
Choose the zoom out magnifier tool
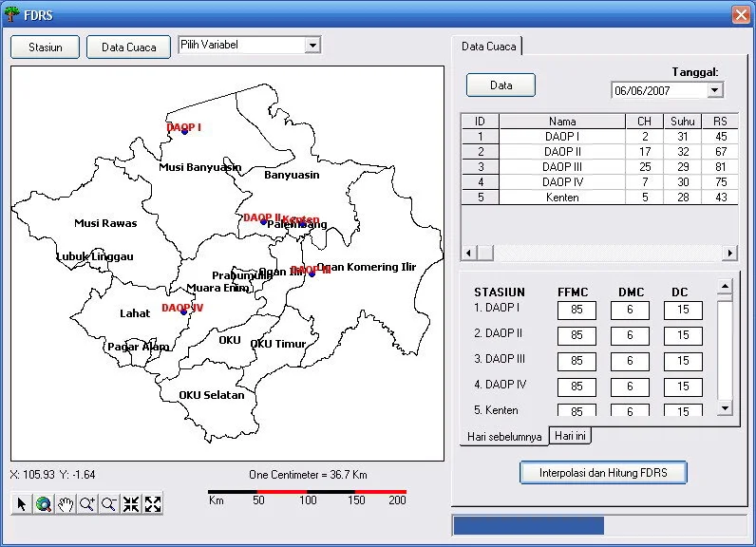point(109,504)
